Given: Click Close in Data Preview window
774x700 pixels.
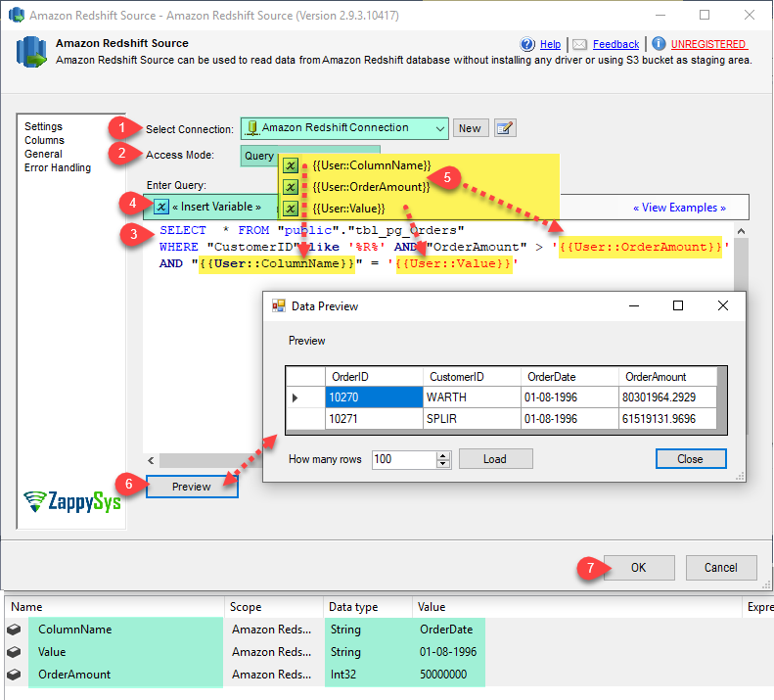Looking at the screenshot, I should tap(690, 459).
